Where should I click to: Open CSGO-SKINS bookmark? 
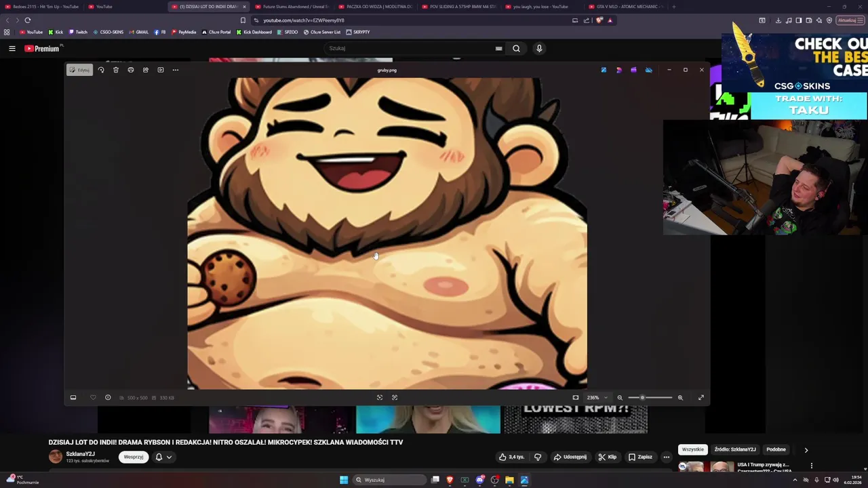(108, 32)
